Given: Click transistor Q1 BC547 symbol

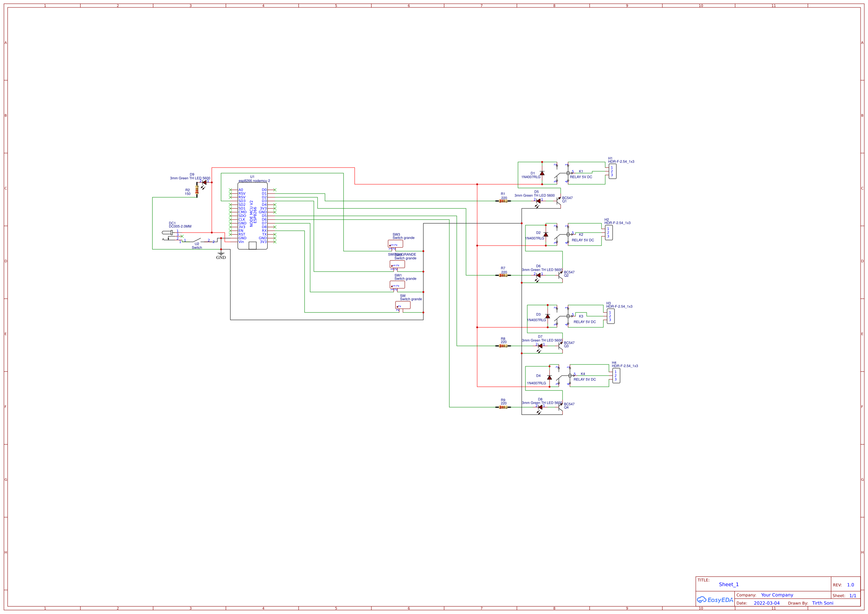Looking at the screenshot, I should tap(560, 201).
